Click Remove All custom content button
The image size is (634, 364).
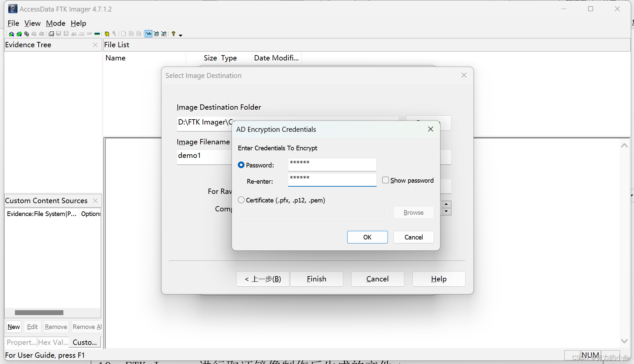pyautogui.click(x=87, y=327)
